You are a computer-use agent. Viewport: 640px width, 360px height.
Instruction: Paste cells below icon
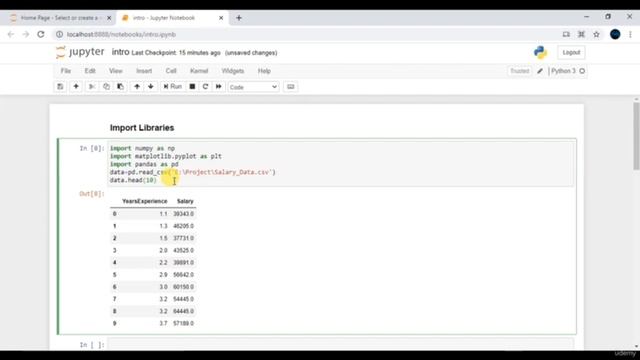point(120,87)
